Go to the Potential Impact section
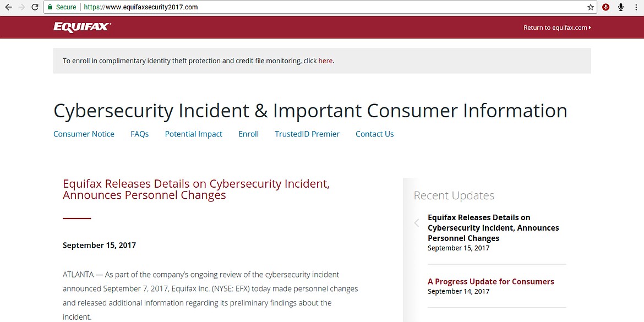Image resolution: width=644 pixels, height=322 pixels. point(194,134)
